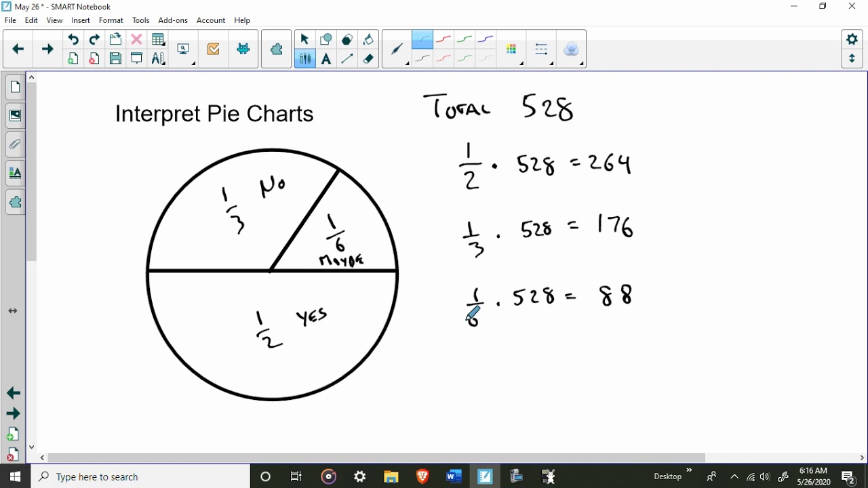868x488 pixels.
Task: Add a new page from toolbar
Action: click(x=73, y=59)
